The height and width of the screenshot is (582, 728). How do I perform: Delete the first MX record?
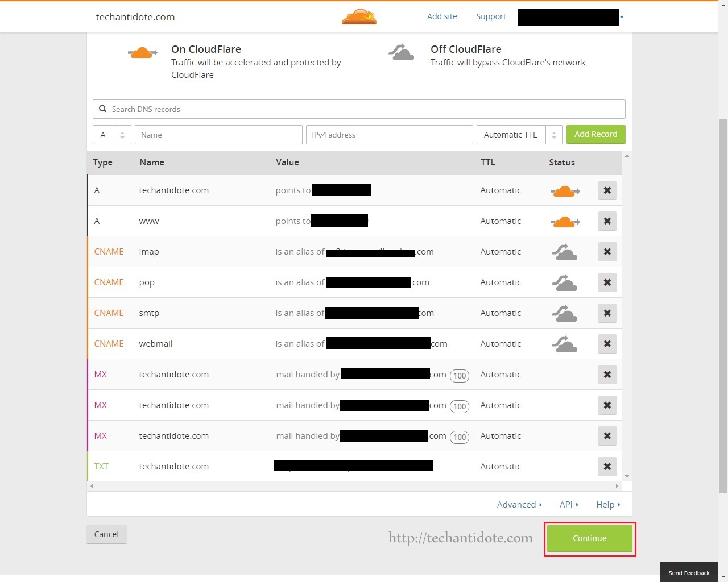[x=607, y=375]
